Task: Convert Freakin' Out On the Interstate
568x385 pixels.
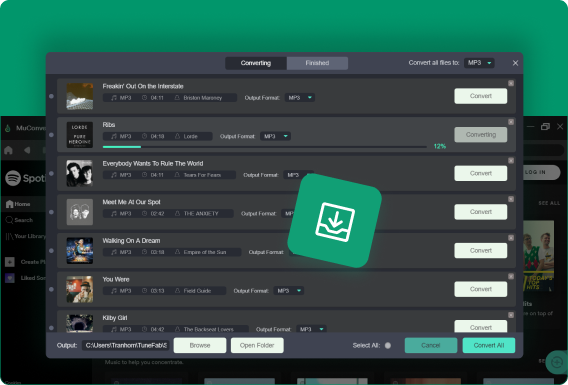Action: point(481,96)
